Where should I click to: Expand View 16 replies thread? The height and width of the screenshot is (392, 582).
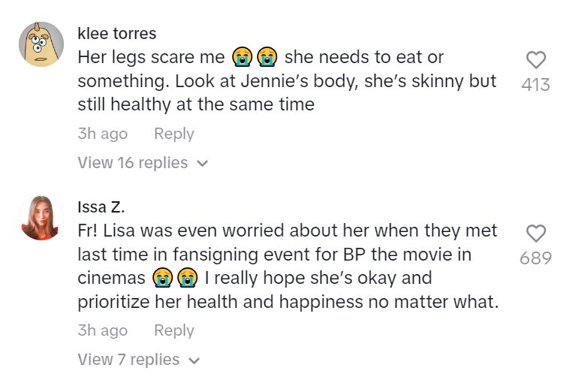coord(133,162)
